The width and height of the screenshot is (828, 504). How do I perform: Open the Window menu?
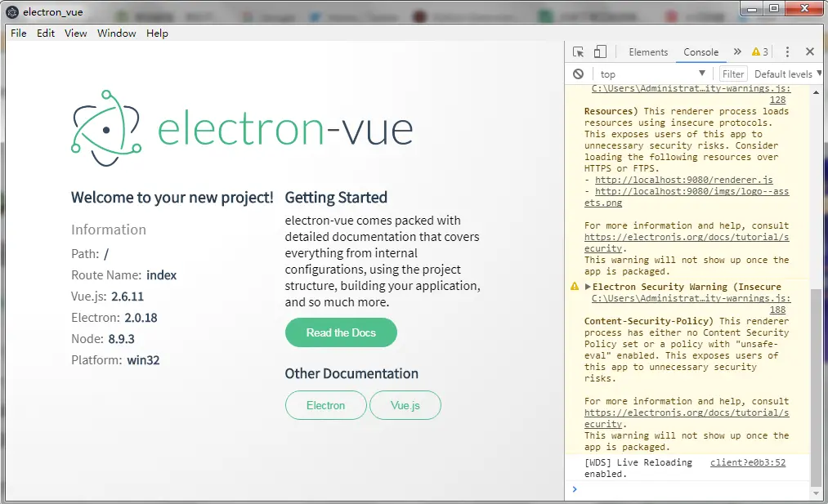pos(117,33)
